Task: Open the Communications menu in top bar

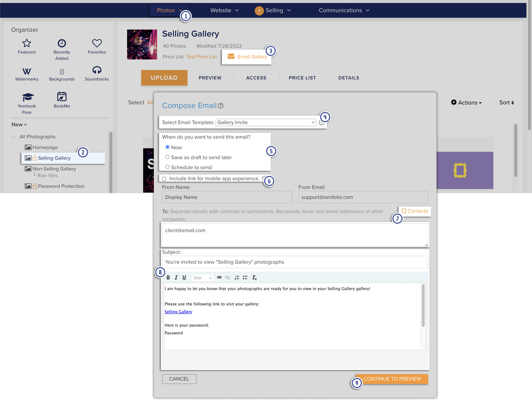Action: point(344,10)
